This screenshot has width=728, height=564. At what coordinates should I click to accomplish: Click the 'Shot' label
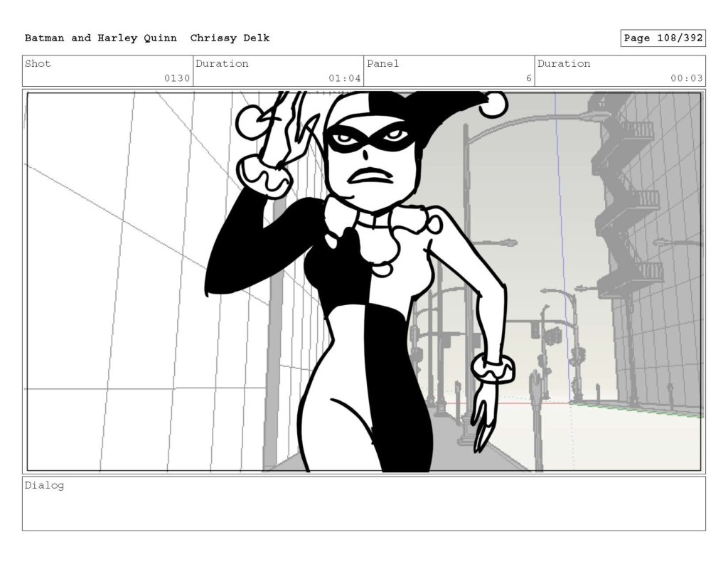[x=38, y=63]
